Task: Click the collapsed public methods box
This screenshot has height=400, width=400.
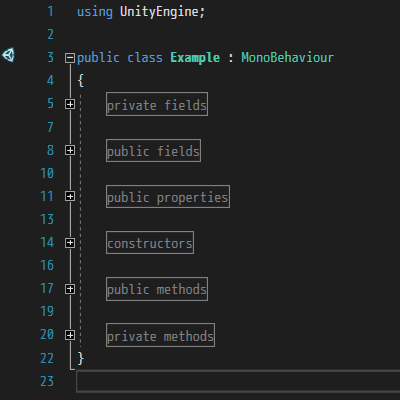Action: 157,289
